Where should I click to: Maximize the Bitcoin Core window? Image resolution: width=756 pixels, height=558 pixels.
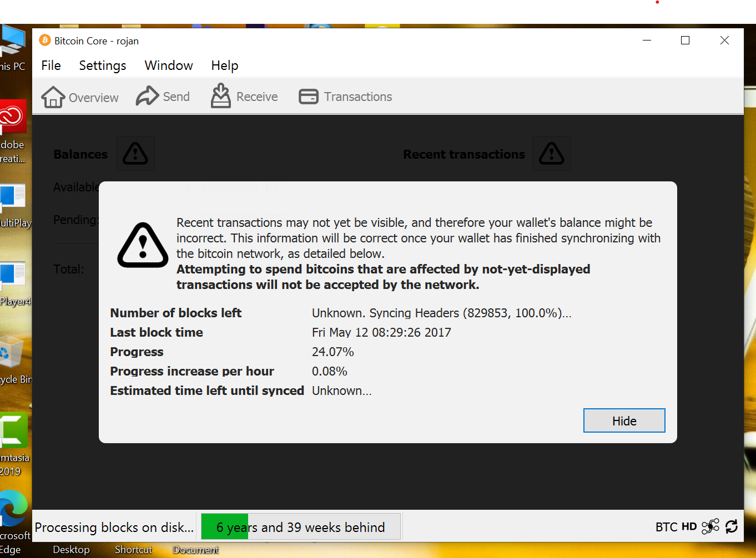(x=685, y=40)
